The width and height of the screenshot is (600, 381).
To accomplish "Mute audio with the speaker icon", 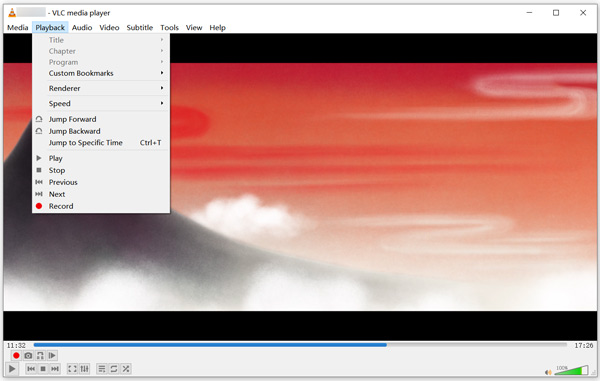I will (x=548, y=372).
